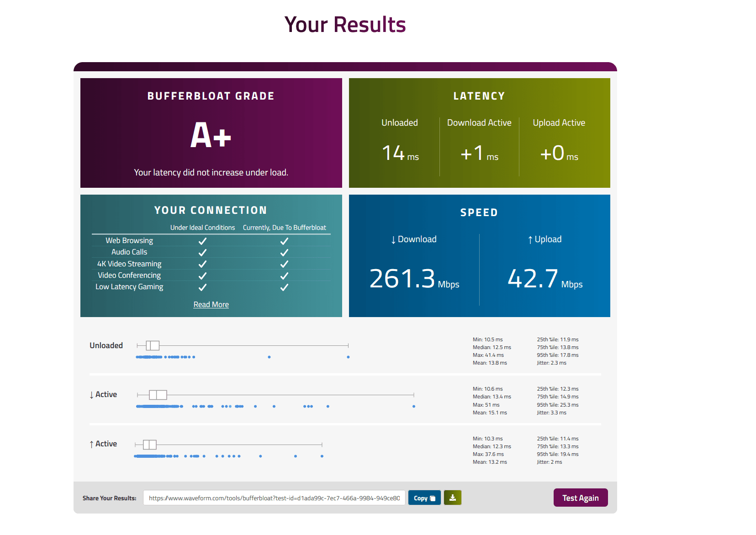Viewport: 756px width, 535px height.
Task: Click the Currently, Due To Bufferbloat header
Action: click(x=284, y=228)
